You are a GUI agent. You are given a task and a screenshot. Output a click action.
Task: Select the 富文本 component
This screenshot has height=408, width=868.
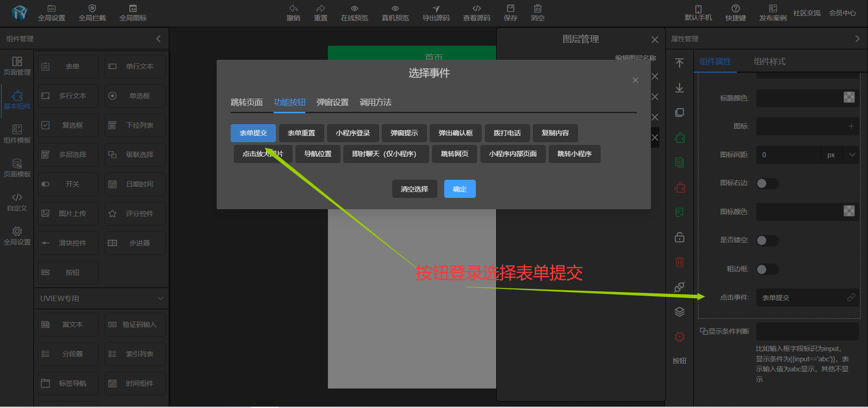click(x=68, y=325)
